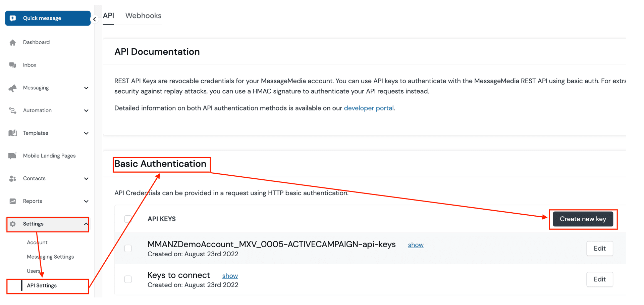Viewport: 644px width, 305px height.
Task: Click the Messaging megaphone icon
Action: click(x=12, y=88)
